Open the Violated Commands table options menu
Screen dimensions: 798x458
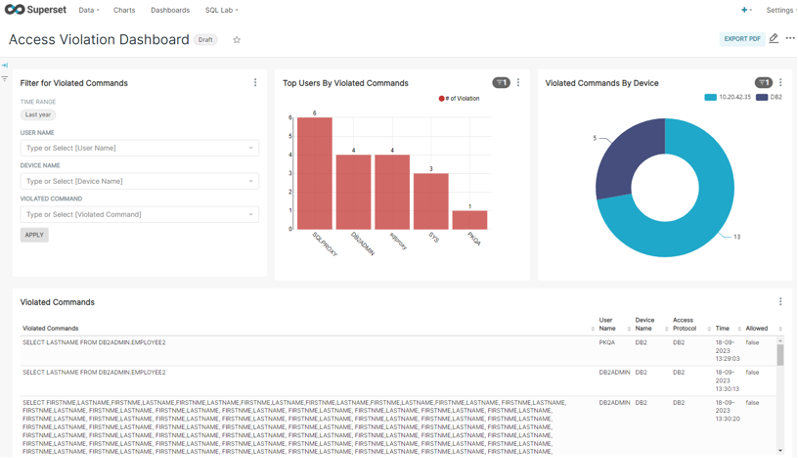tap(781, 301)
